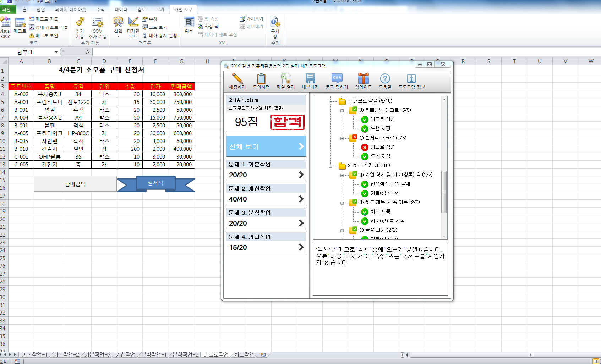Click 대화 상자 실행

click(x=160, y=35)
